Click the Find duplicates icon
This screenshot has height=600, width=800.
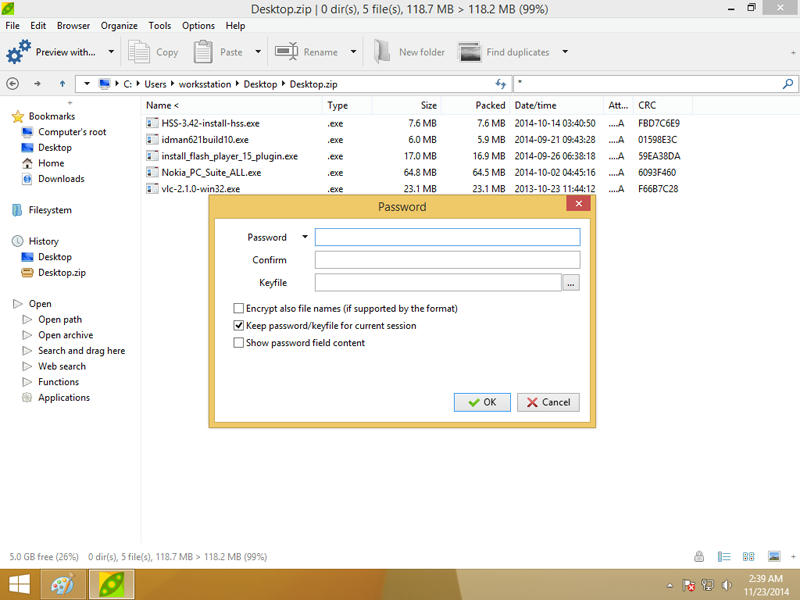pos(469,52)
